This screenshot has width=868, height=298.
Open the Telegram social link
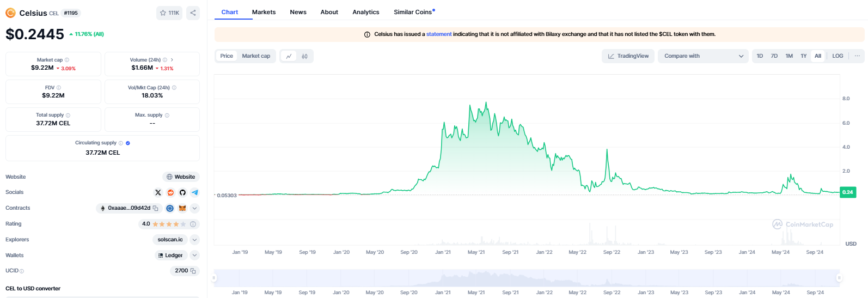pos(195,192)
